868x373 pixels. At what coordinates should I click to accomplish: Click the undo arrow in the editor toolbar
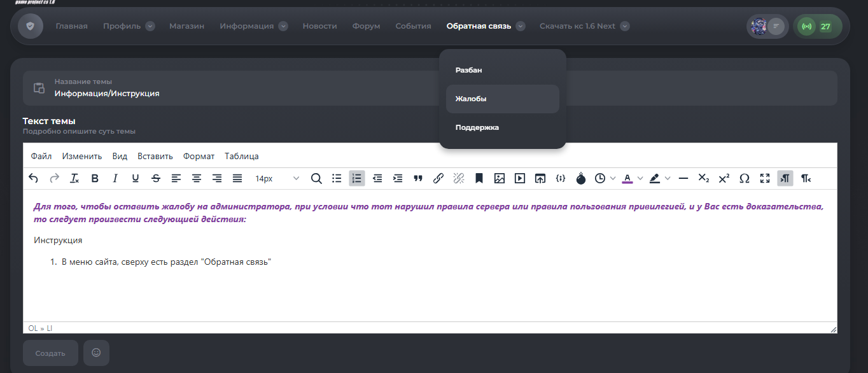click(34, 179)
